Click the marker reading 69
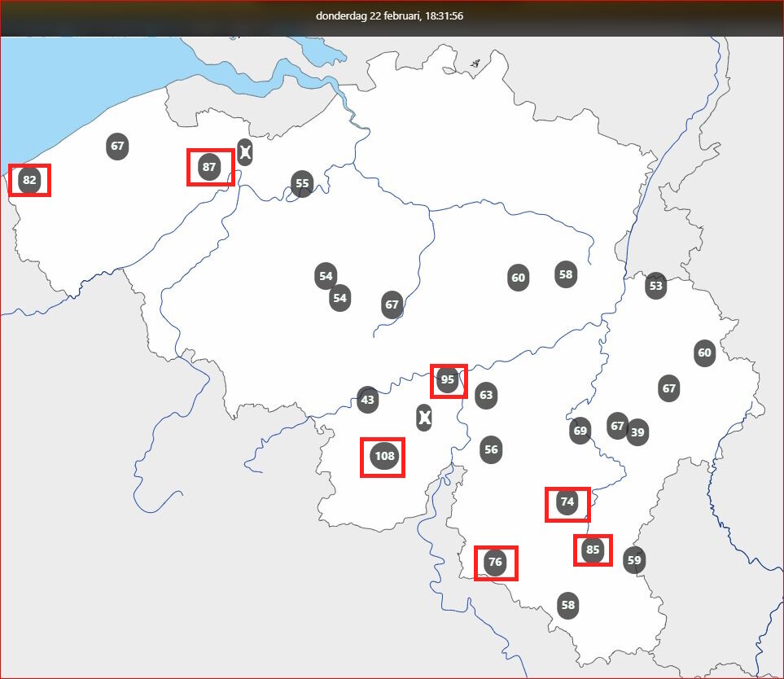The image size is (784, 679). (580, 431)
